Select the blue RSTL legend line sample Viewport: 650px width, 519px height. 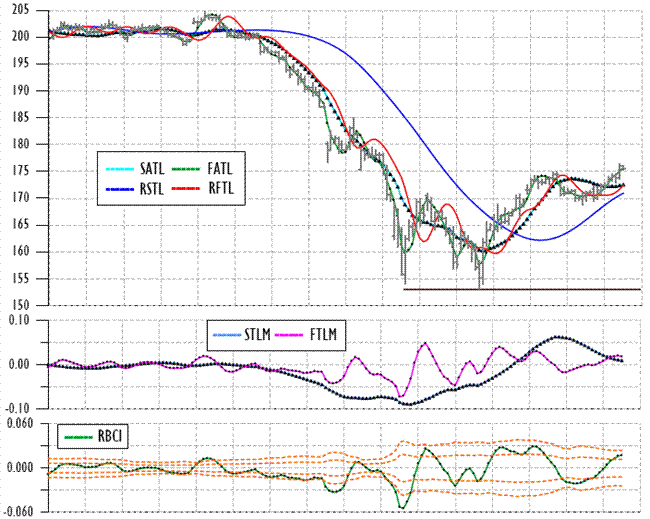pos(120,189)
